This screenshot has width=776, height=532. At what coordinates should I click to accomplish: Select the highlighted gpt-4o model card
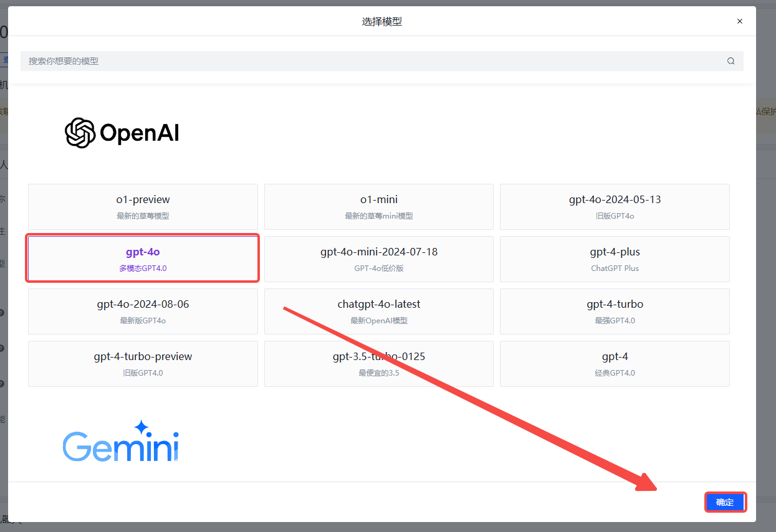pos(143,259)
